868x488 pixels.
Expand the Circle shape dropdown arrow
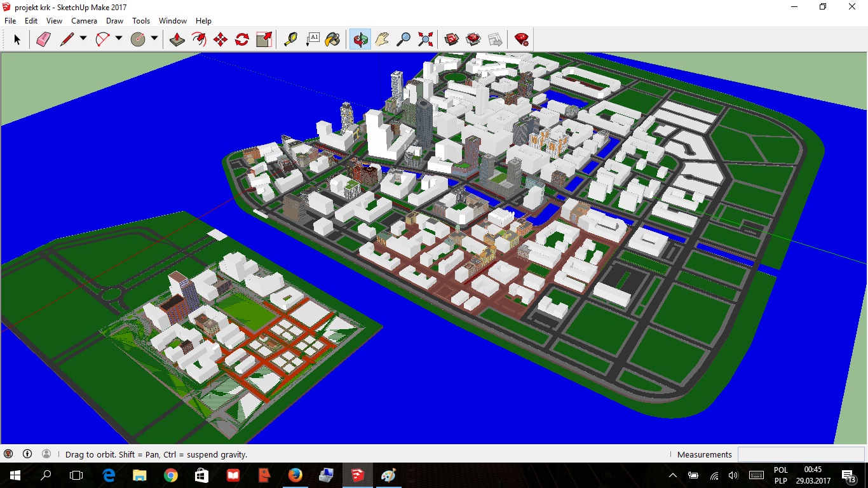154,39
